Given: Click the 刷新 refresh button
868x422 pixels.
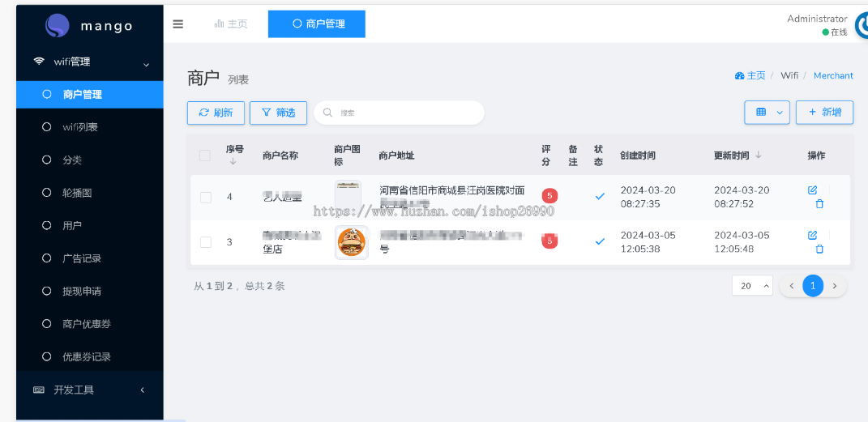Looking at the screenshot, I should pyautogui.click(x=216, y=113).
